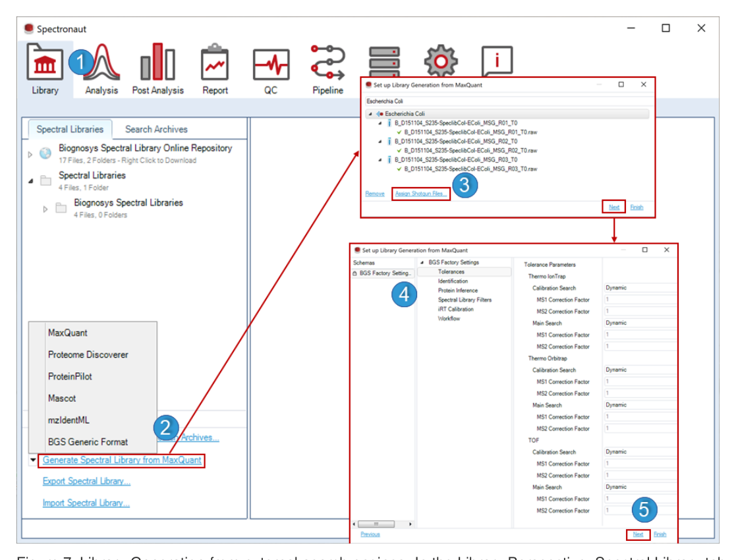Open the dropdown arrow beside Generate Spectral Library
The width and height of the screenshot is (736, 560).
(x=33, y=460)
